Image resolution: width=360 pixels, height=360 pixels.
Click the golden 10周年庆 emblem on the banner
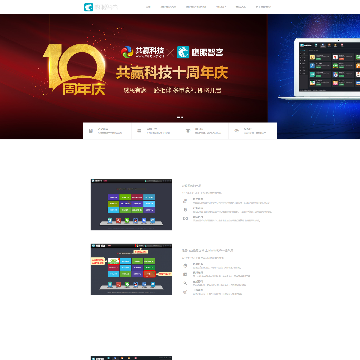point(74,69)
